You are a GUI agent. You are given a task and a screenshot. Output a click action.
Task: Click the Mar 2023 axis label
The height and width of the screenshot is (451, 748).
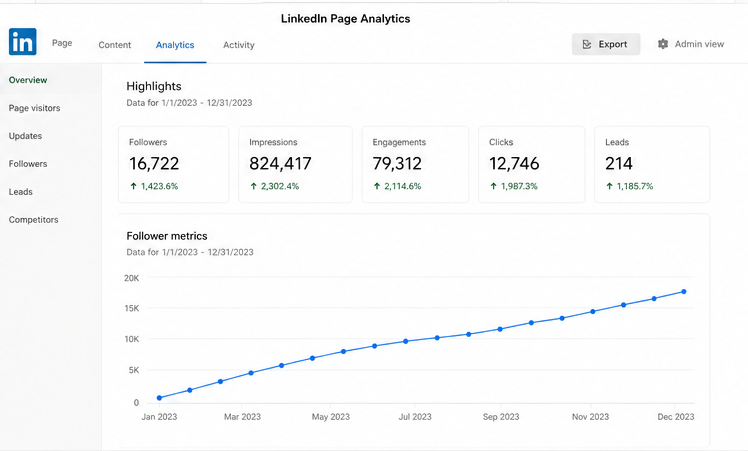tap(242, 417)
